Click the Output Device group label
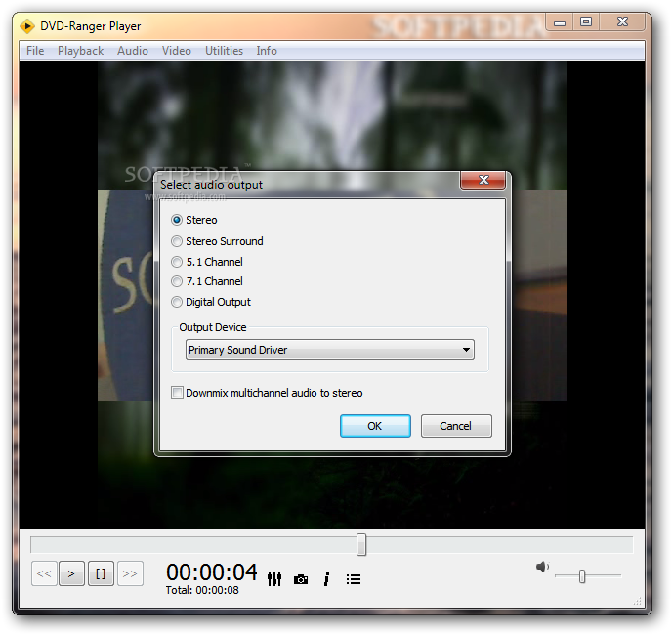 (x=213, y=327)
